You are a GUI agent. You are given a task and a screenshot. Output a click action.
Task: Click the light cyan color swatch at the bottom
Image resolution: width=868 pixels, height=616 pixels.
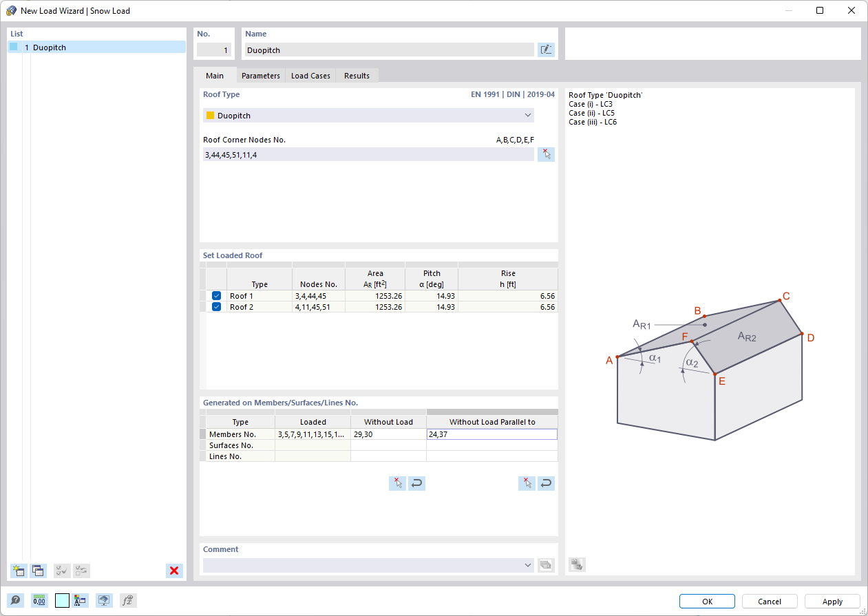tap(62, 600)
